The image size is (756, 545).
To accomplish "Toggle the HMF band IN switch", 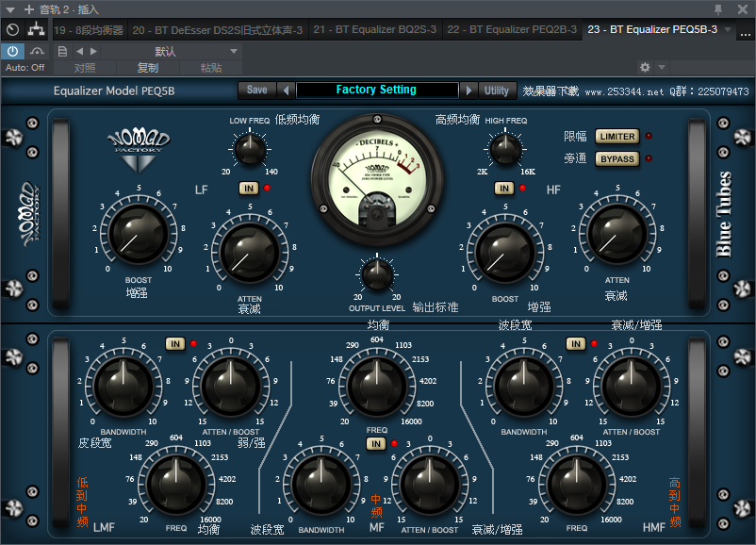I will pyautogui.click(x=576, y=344).
